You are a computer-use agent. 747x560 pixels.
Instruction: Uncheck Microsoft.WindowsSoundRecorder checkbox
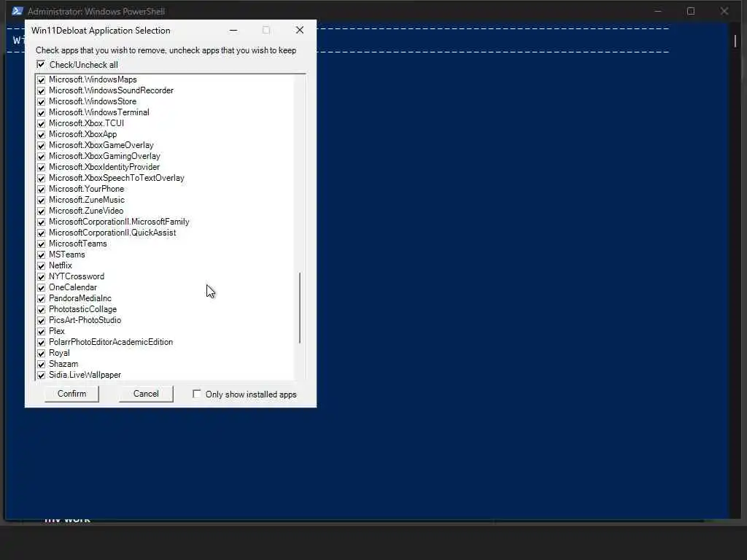[42, 91]
